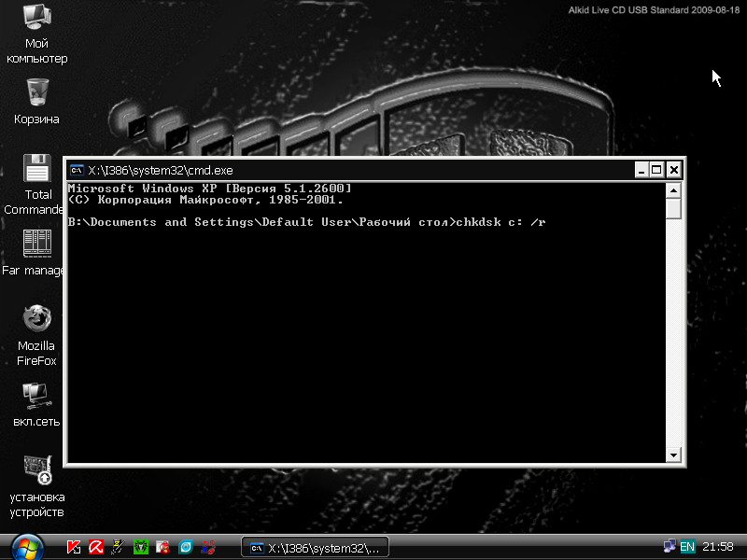This screenshot has height=560, width=747.
Task: Click the chkdsk c: /r command text
Action: [500, 222]
